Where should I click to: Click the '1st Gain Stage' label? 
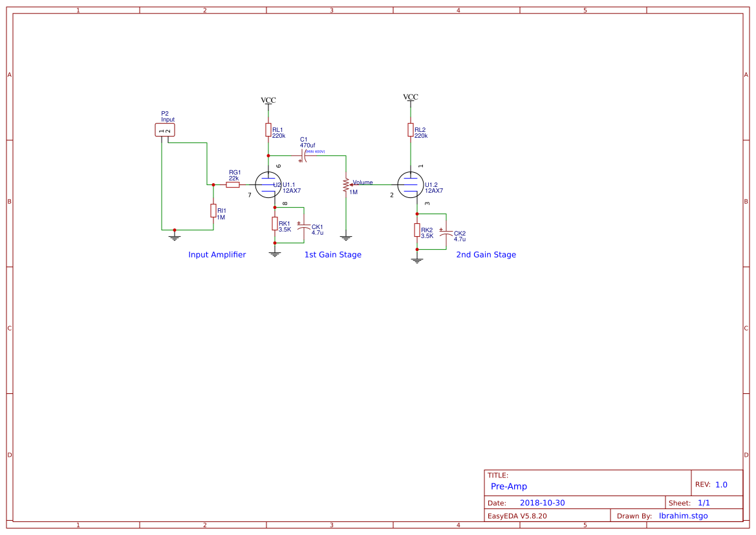click(x=332, y=254)
